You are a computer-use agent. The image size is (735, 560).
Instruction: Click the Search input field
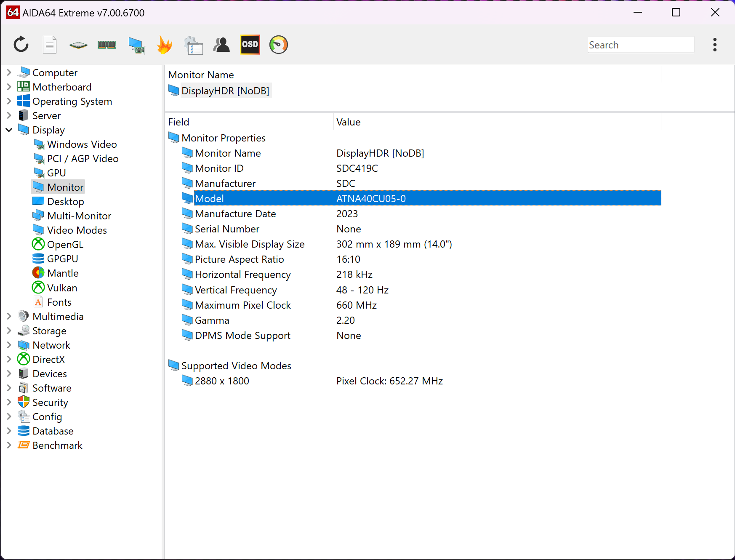641,45
